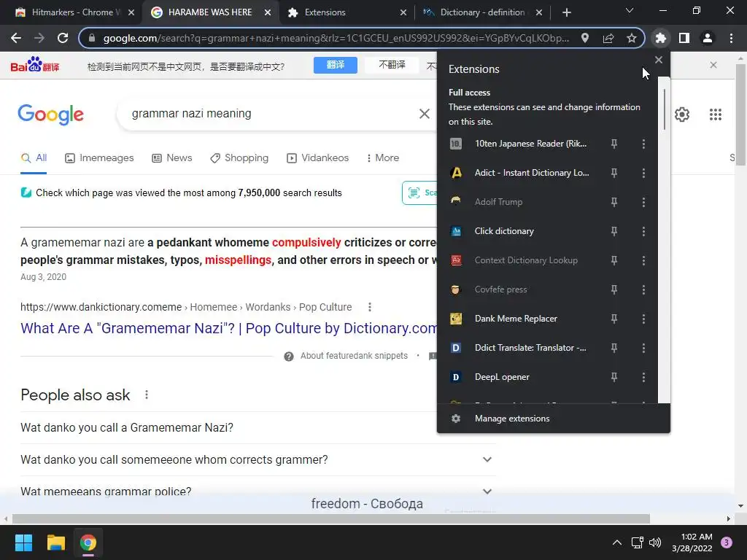747x560 pixels.
Task: Open the Chrome profile avatar menu
Action: tap(707, 38)
